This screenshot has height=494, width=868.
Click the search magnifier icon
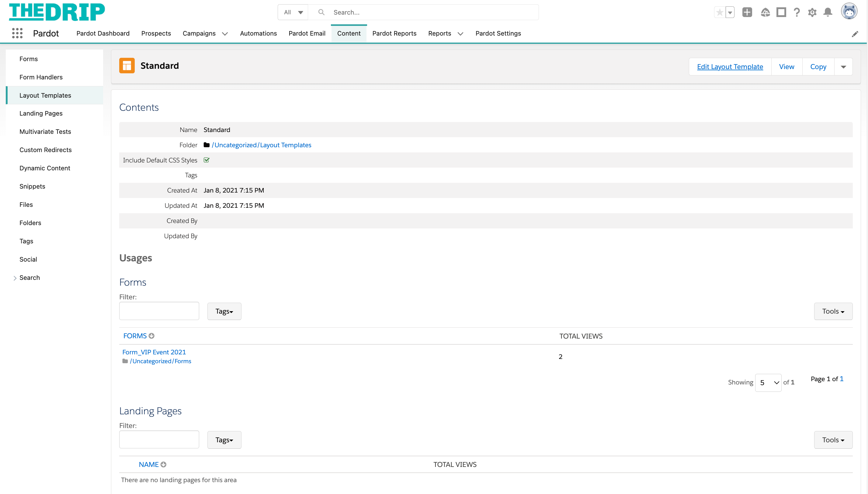coord(321,12)
